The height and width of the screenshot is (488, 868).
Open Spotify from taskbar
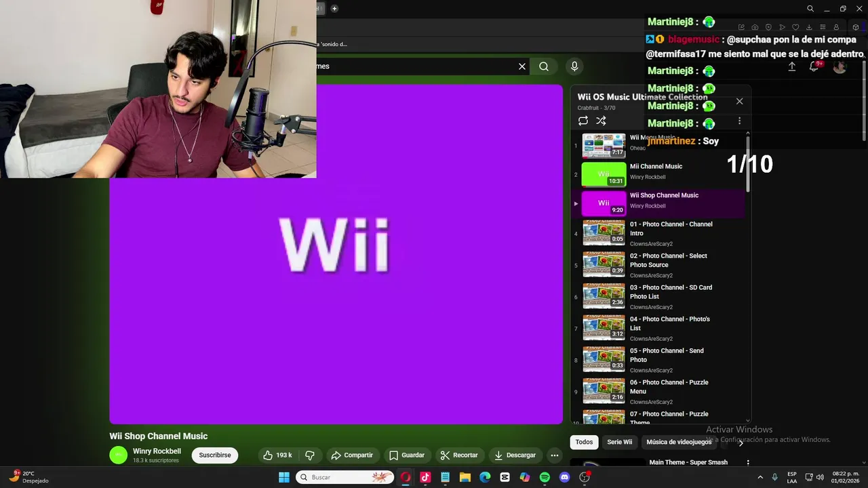(545, 477)
